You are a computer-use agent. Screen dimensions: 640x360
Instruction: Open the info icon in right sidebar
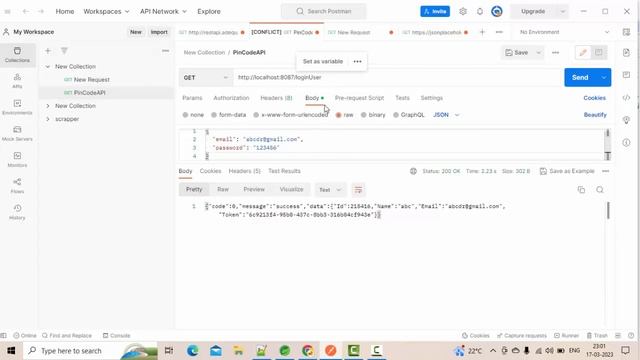click(x=626, y=142)
